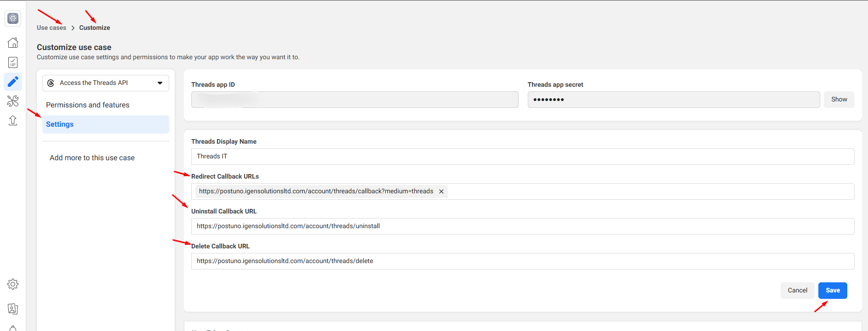868x331 pixels.
Task: Open the contact badge icon in sidebar
Action: coord(13,309)
